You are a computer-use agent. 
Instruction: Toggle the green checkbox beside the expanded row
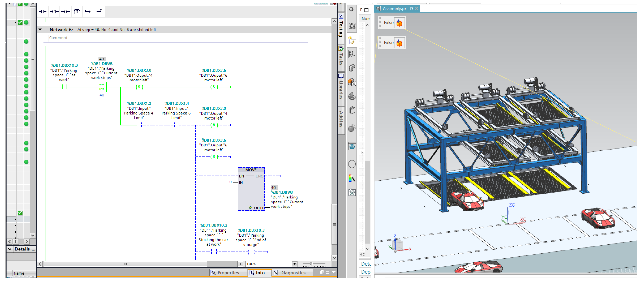tap(20, 23)
